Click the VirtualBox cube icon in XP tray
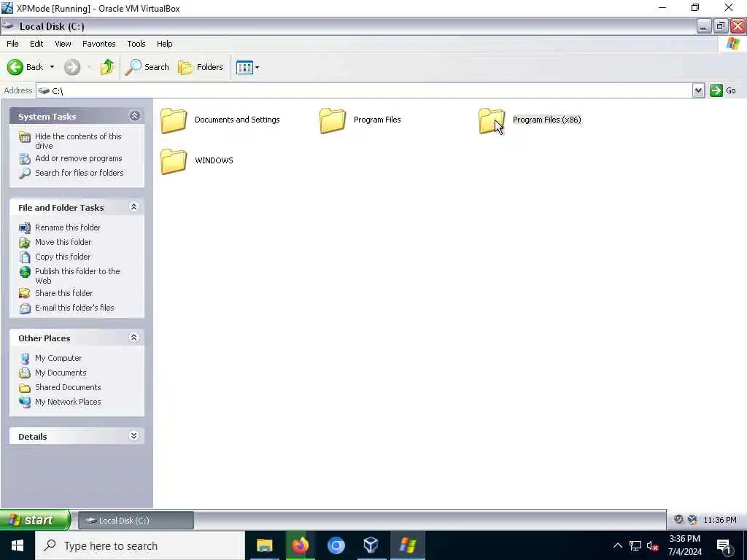The width and height of the screenshot is (747, 560). [x=692, y=519]
